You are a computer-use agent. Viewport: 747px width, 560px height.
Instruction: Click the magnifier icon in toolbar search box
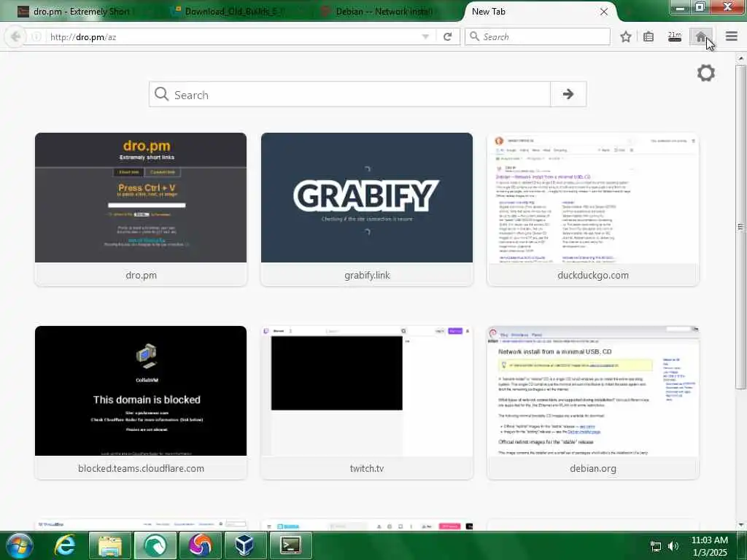pos(474,36)
